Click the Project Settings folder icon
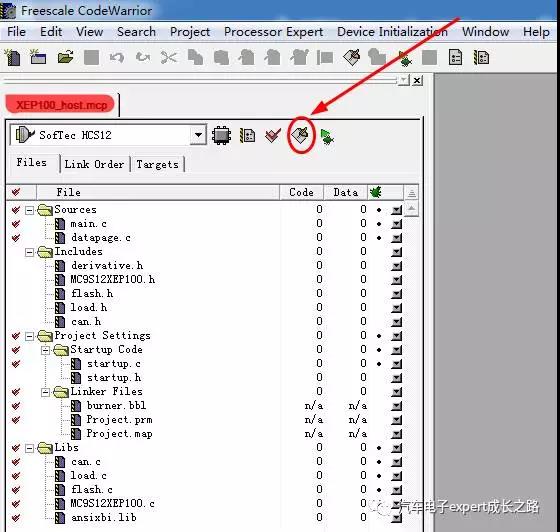Image resolution: width=560 pixels, height=532 pixels. pos(45,336)
